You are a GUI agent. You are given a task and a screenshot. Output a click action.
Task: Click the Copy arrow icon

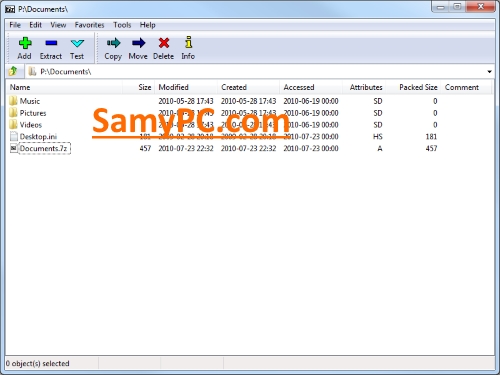tap(113, 43)
